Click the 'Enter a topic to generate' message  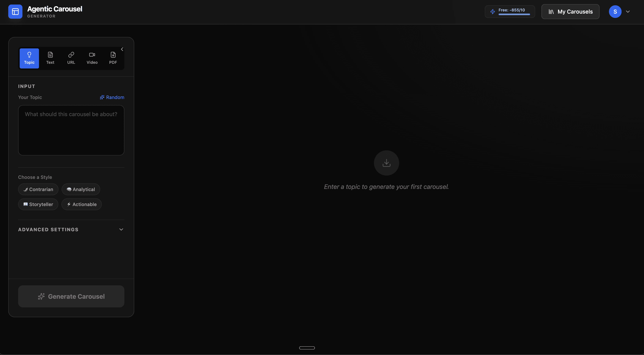[386, 187]
